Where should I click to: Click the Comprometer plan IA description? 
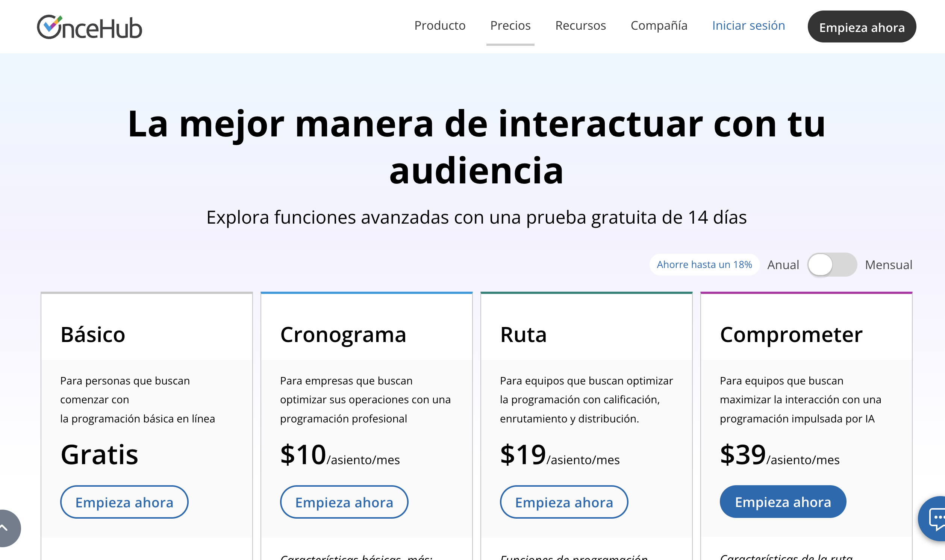(800, 400)
